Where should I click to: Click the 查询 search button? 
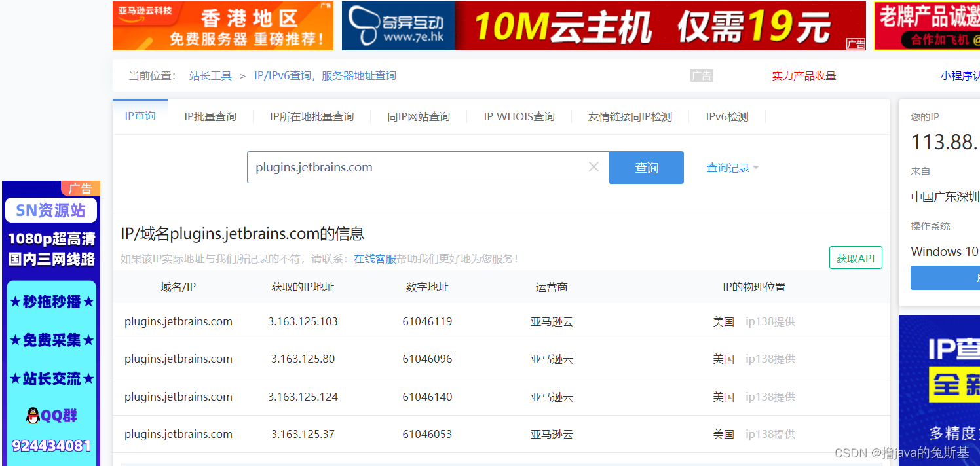coord(647,168)
